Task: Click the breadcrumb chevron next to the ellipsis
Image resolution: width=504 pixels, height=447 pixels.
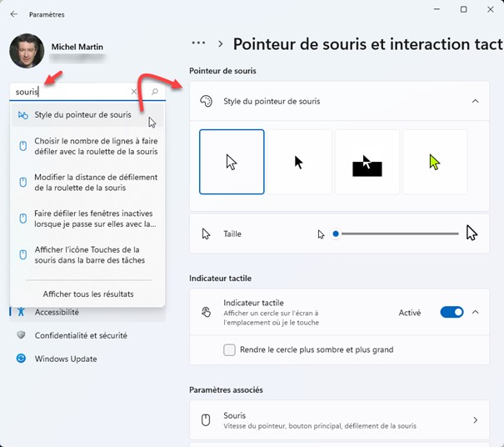Action: click(x=221, y=43)
